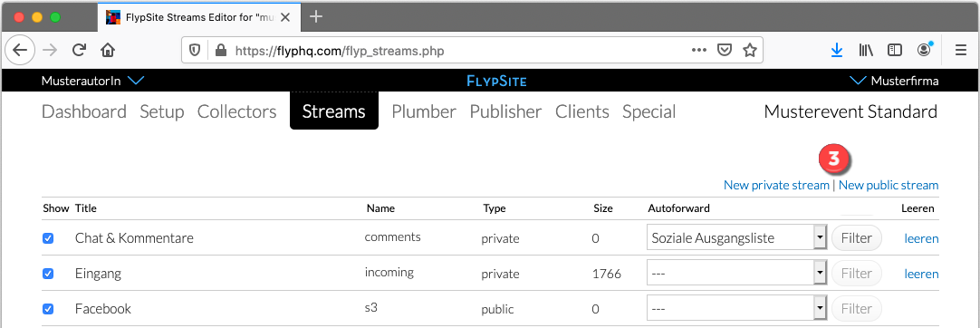This screenshot has width=980, height=328.
Task: Click the tracking protection shield icon
Action: [x=195, y=51]
